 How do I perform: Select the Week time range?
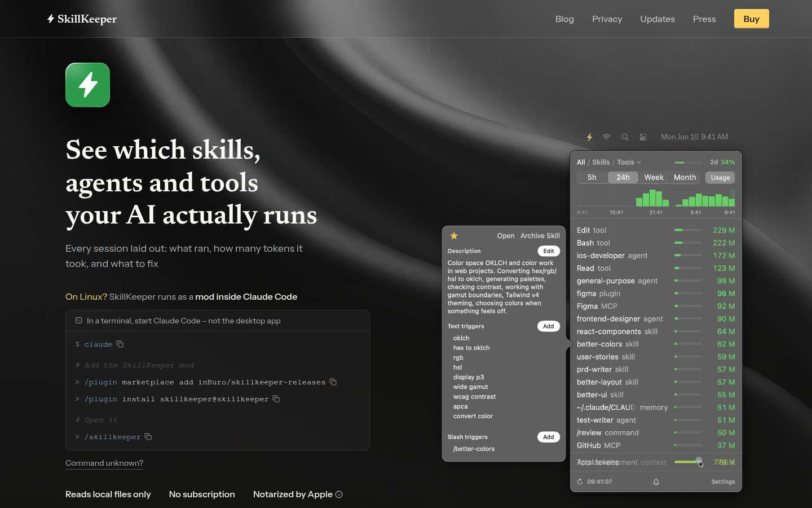point(654,177)
